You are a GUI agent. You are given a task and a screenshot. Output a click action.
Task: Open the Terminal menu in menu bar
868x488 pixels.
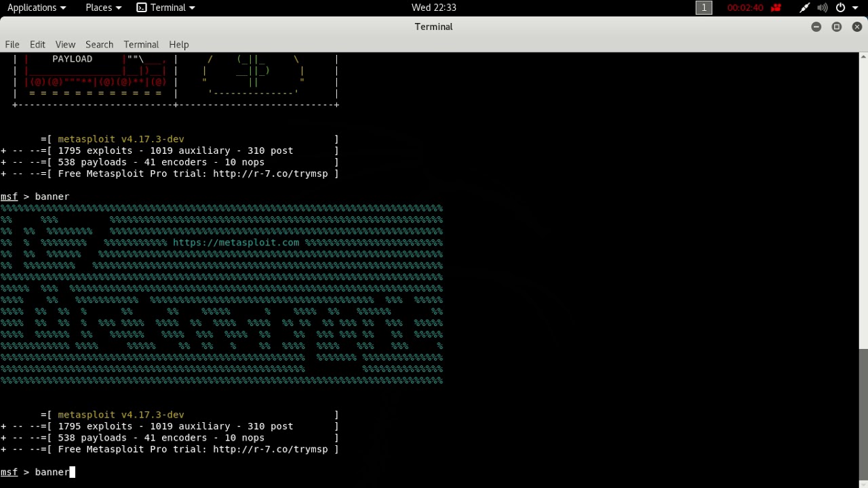tap(141, 44)
